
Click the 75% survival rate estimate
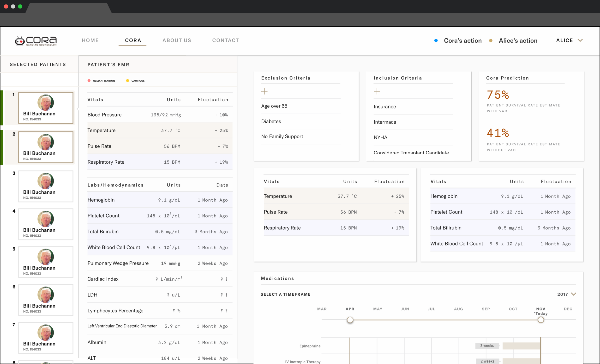[x=498, y=95]
